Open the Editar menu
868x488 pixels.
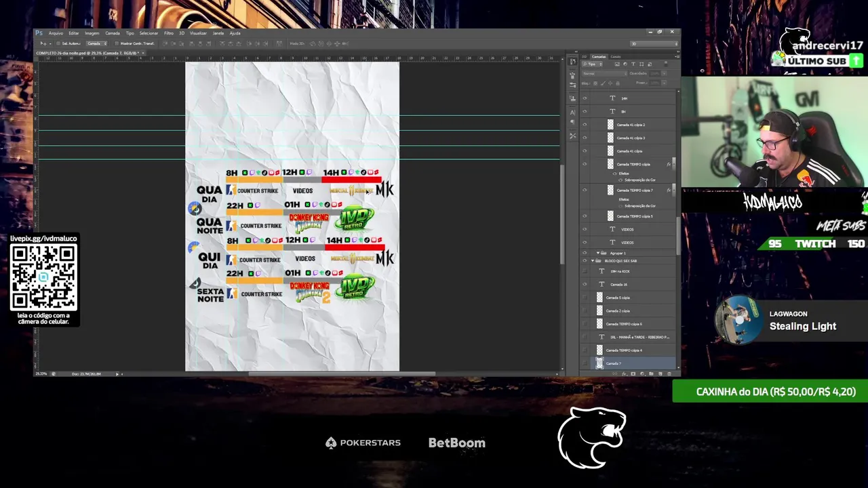point(74,33)
